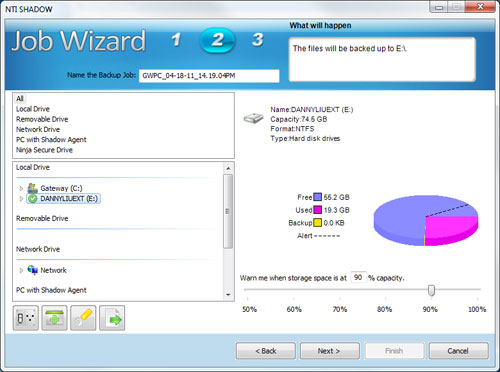The width and height of the screenshot is (500, 372).
Task: Select PC with Shadow Agent filter
Action: click(x=51, y=140)
